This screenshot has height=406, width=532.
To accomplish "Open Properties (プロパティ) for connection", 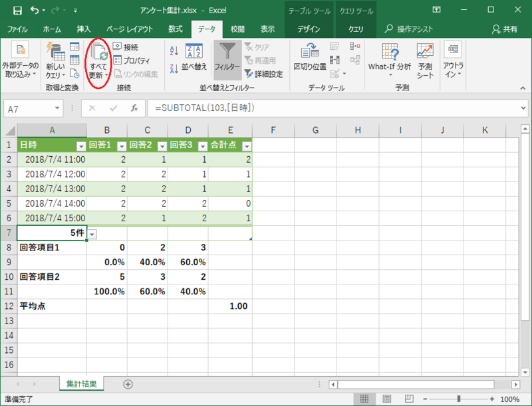I will (132, 60).
